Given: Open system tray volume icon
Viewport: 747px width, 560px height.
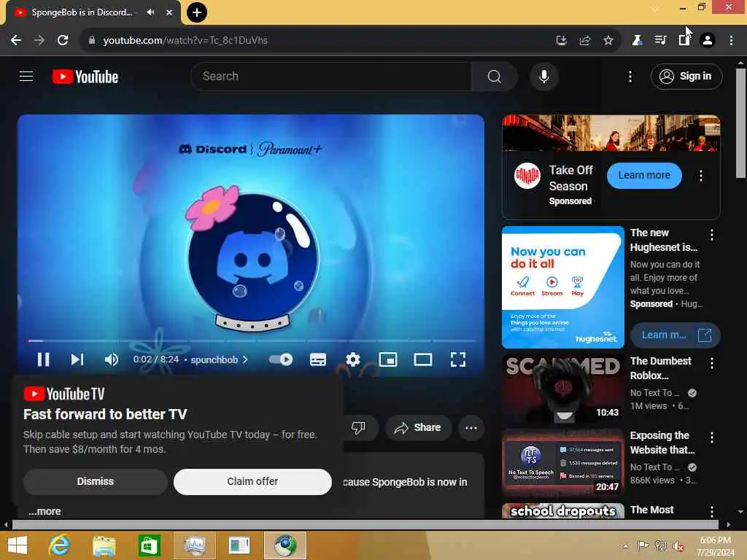Looking at the screenshot, I should pos(678,546).
